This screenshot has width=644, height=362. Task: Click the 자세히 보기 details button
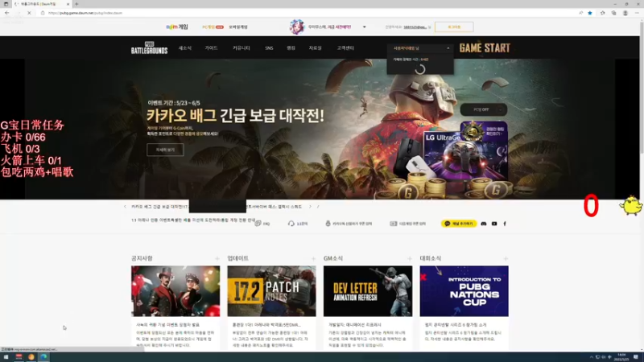(165, 150)
